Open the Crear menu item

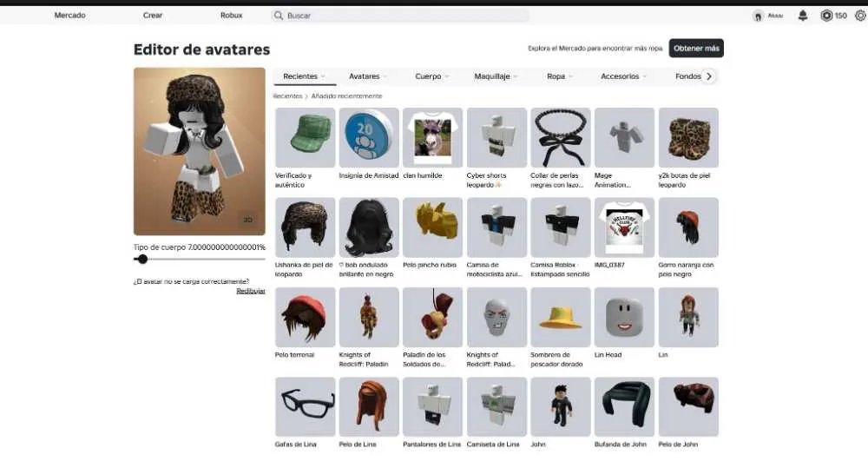click(153, 16)
